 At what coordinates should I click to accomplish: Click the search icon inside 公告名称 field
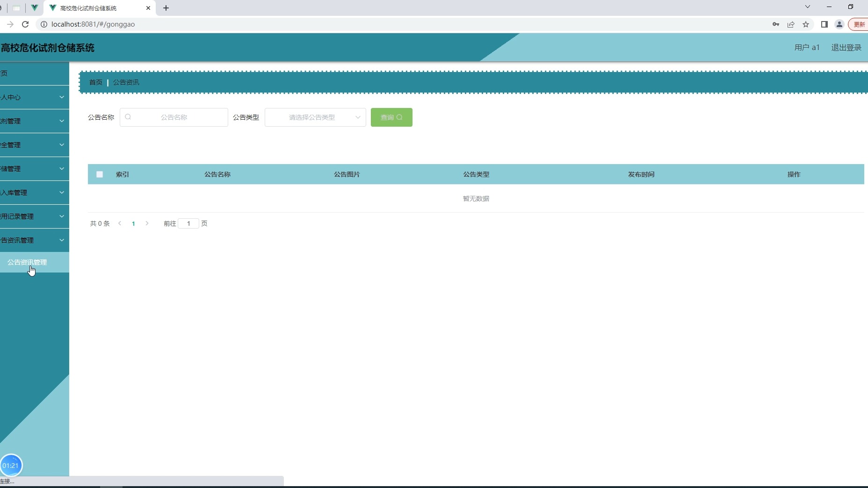(128, 117)
